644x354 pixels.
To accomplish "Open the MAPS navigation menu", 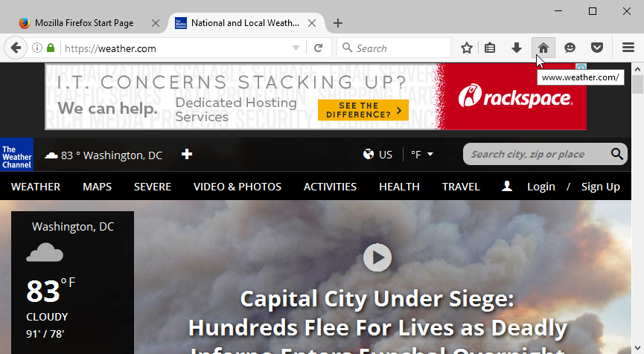I will point(97,187).
